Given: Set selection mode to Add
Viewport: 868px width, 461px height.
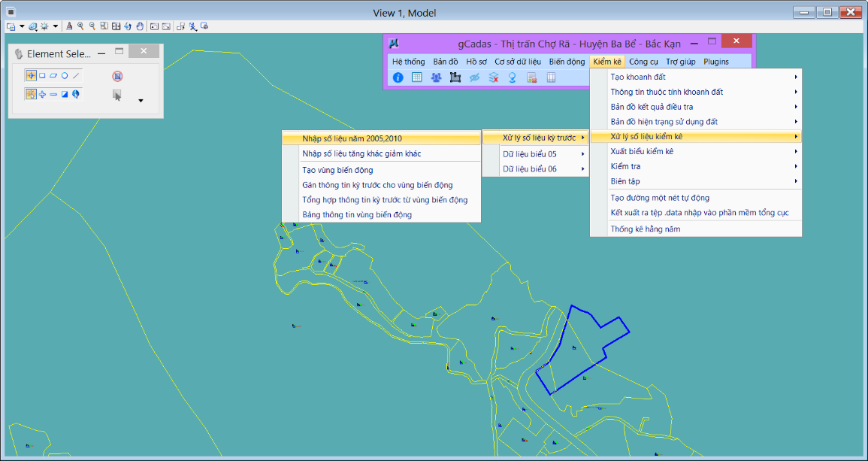Looking at the screenshot, I should tap(42, 95).
